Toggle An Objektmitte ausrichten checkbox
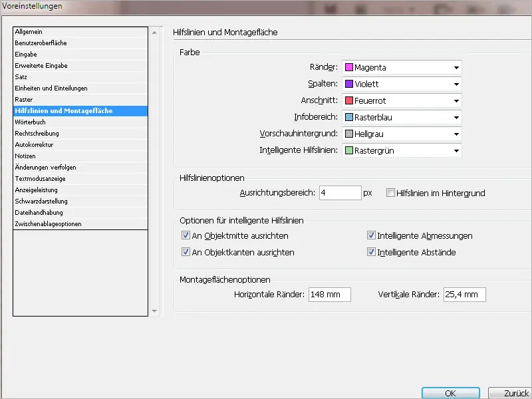The image size is (532, 399). coord(186,235)
